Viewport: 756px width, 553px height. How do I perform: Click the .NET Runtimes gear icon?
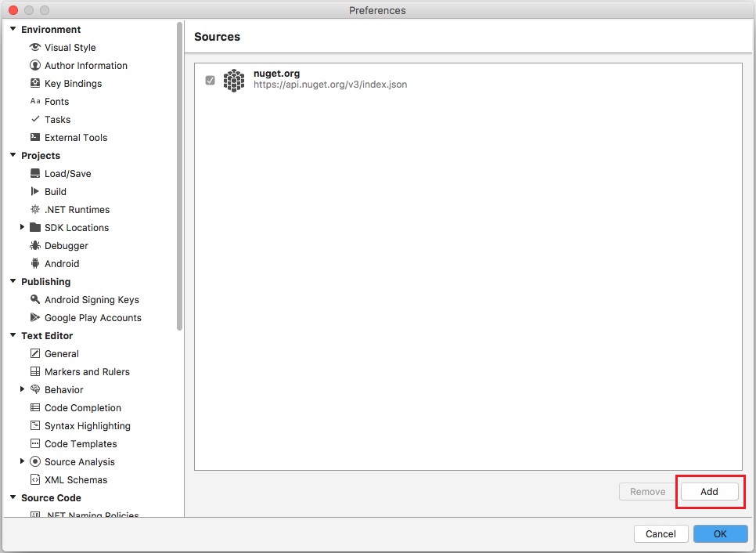pyautogui.click(x=34, y=210)
